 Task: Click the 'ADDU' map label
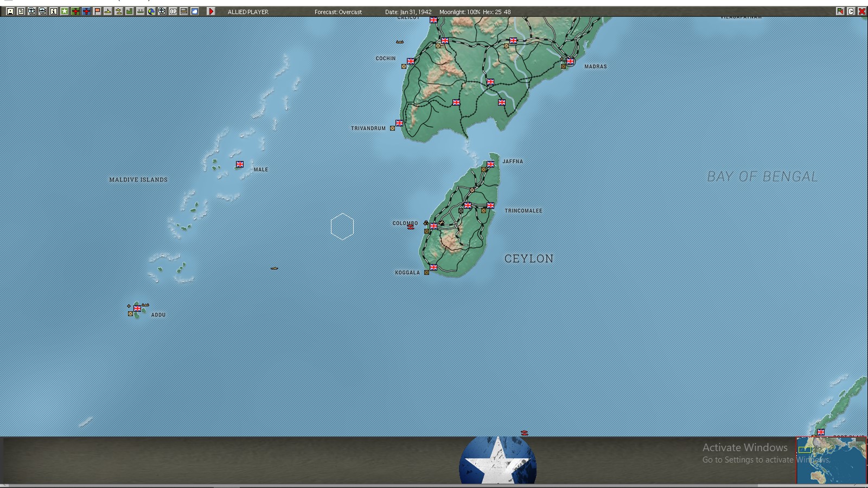(158, 315)
